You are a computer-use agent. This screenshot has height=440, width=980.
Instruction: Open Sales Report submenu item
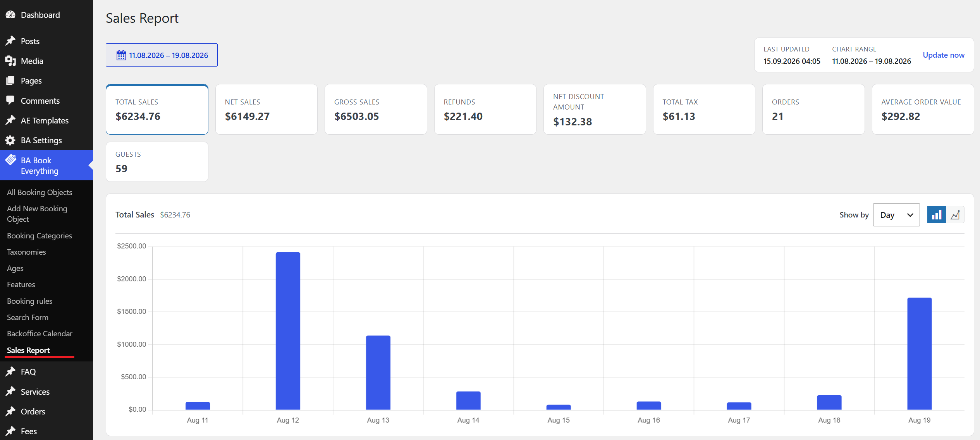click(x=28, y=350)
